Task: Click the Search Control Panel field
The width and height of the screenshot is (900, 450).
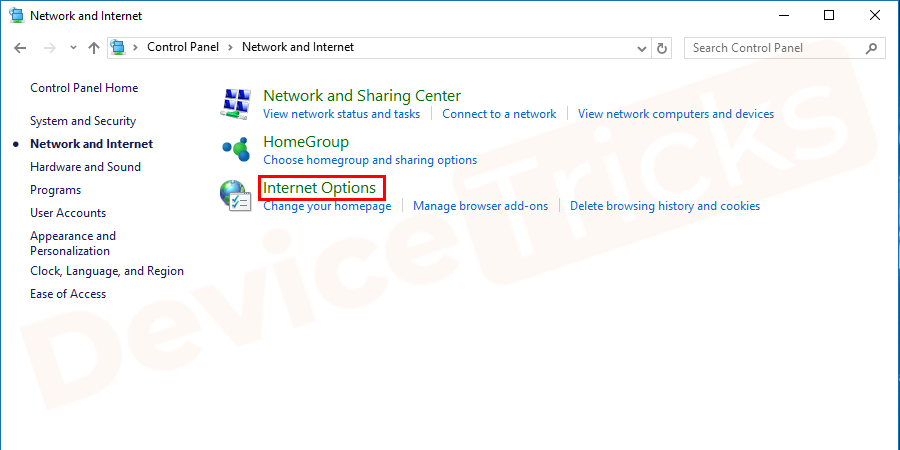Action: coord(785,48)
